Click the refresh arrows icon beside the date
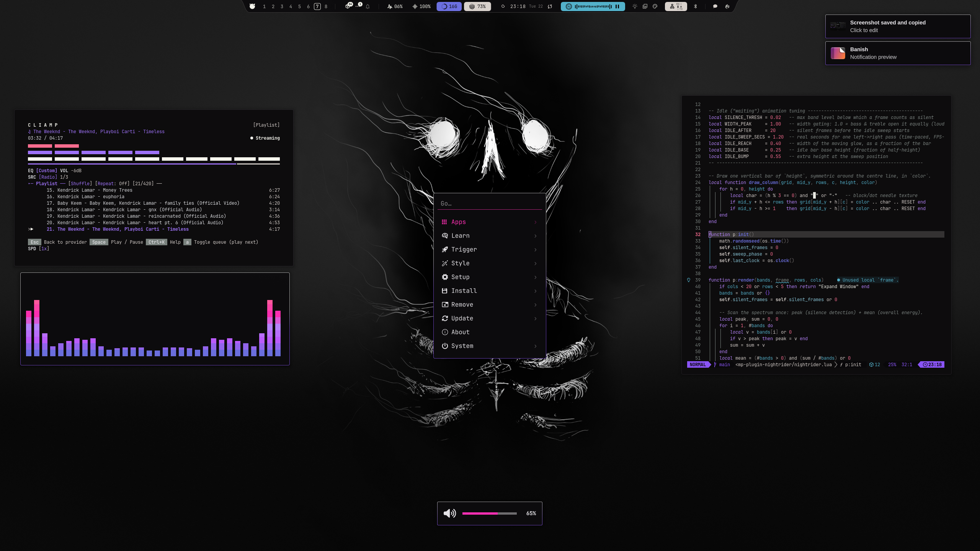 coord(550,7)
